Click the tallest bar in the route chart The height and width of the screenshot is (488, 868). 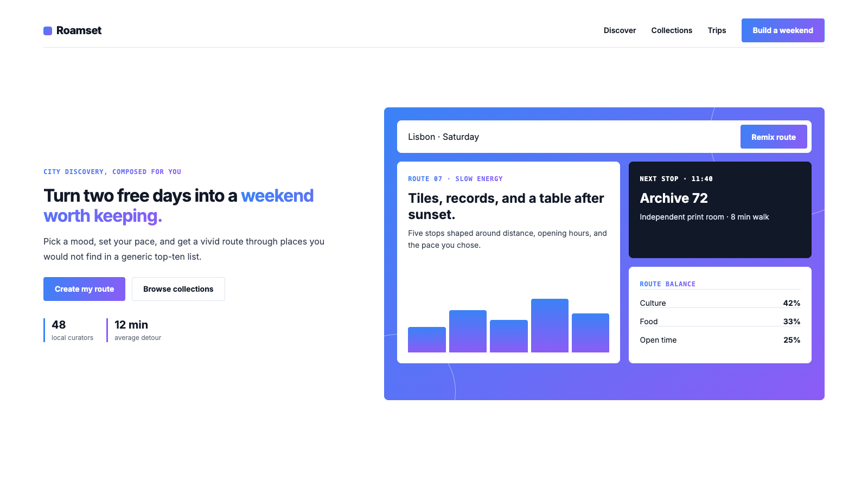550,325
